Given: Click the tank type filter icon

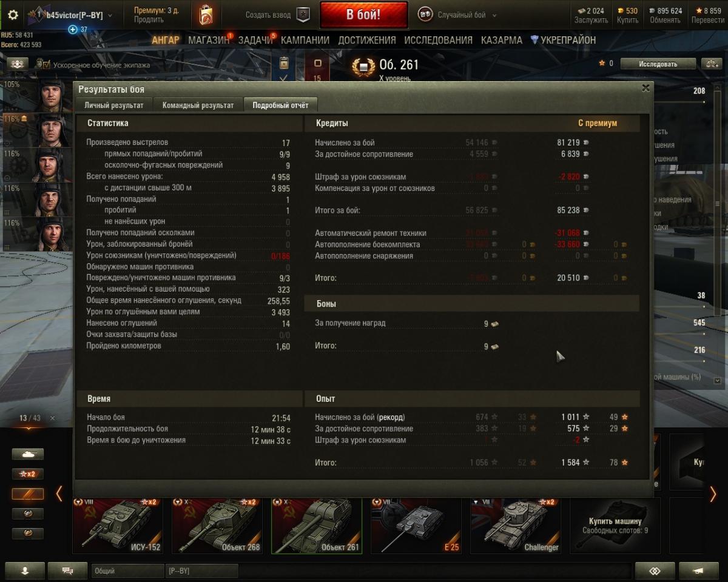Looking at the screenshot, I should tap(28, 454).
